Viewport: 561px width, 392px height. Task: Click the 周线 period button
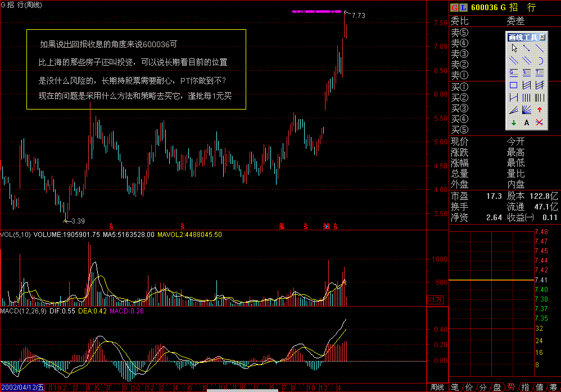click(x=437, y=388)
